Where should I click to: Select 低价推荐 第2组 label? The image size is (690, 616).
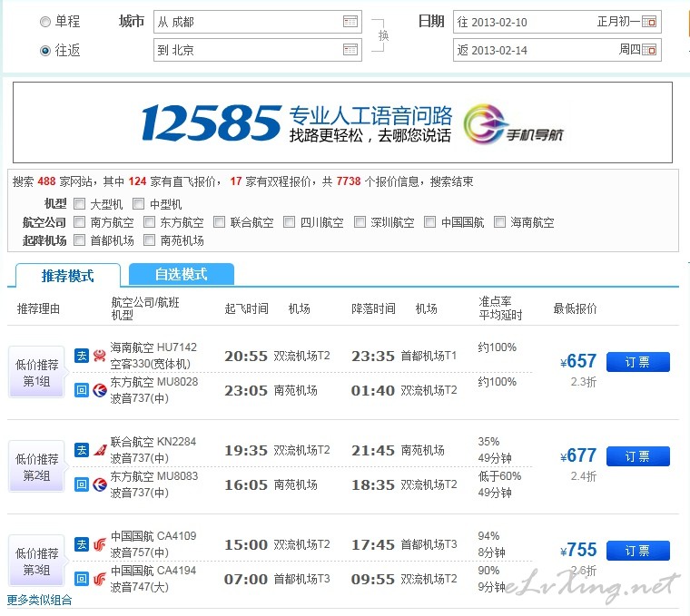37,467
